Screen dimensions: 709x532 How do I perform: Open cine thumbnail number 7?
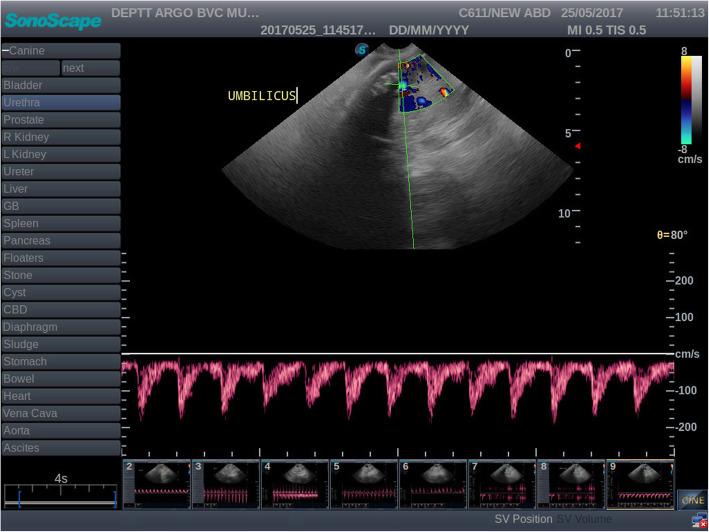(502, 484)
